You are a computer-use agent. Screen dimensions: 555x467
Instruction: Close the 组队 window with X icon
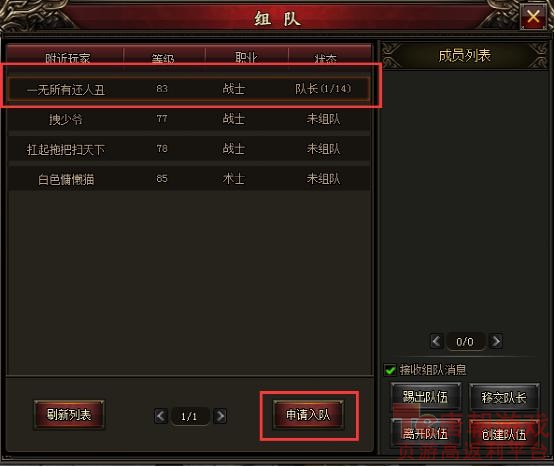(x=533, y=16)
